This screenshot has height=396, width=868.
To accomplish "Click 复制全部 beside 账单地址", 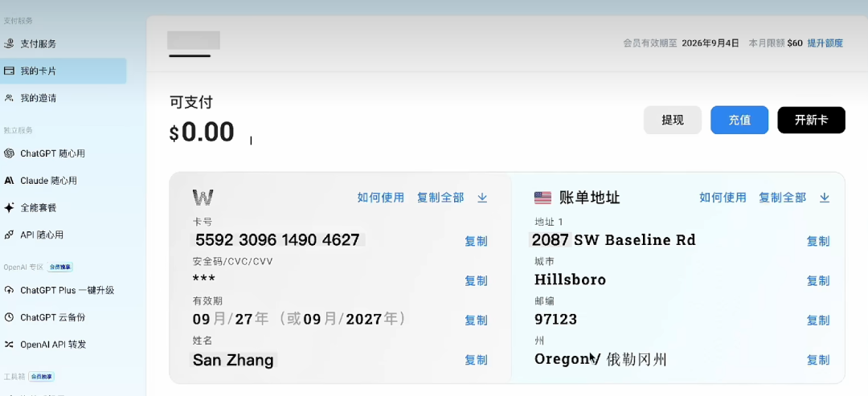I will point(783,198).
